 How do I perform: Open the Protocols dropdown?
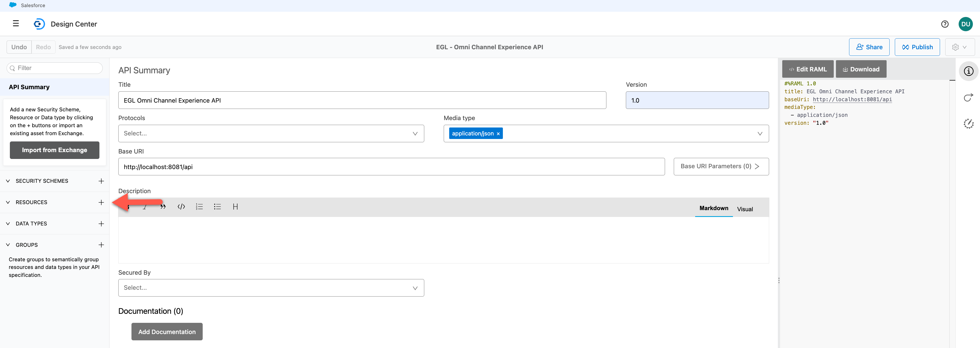click(271, 134)
